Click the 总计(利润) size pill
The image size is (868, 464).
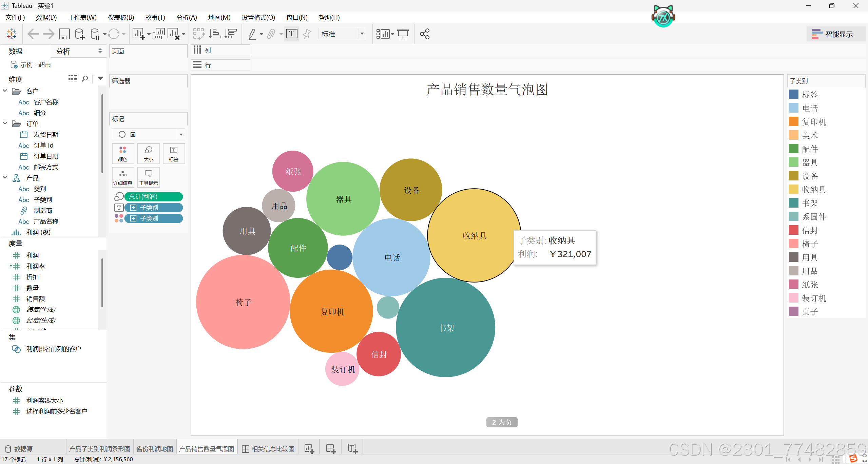(x=153, y=197)
